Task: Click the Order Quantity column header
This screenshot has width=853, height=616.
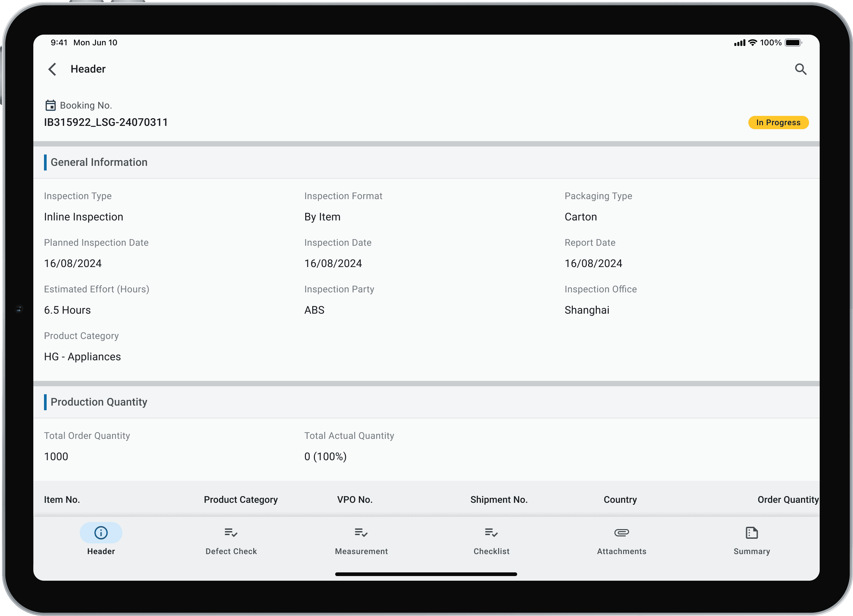Action: pyautogui.click(x=788, y=499)
